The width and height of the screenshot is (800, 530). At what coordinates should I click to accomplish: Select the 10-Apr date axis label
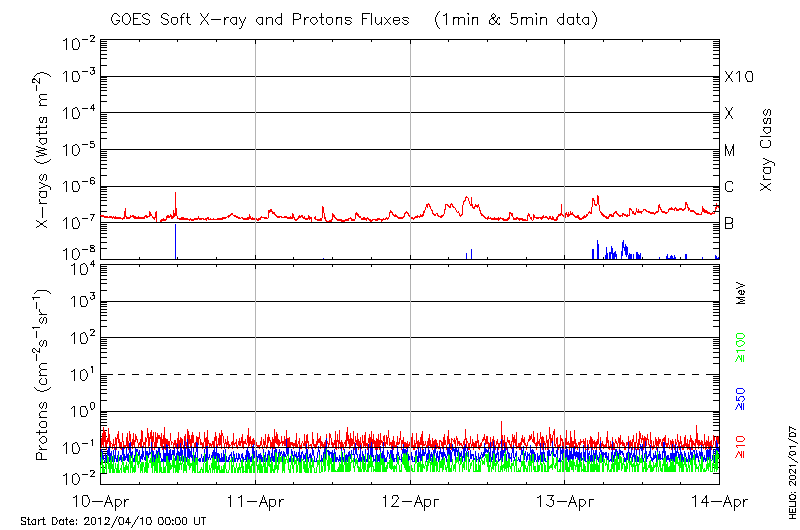pyautogui.click(x=101, y=501)
